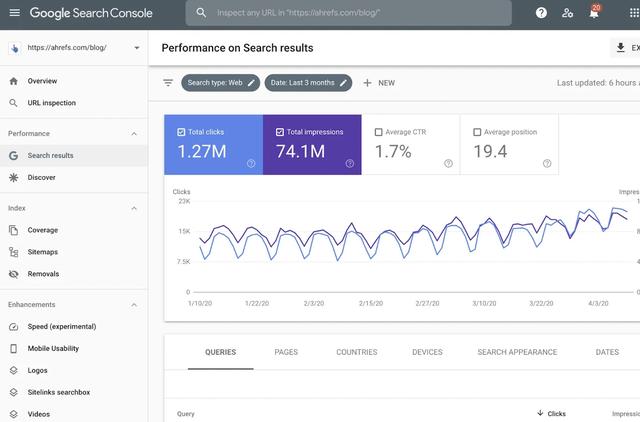Screen dimensions: 640x422
Task: Open Mobile Usability report in sidebar
Action: pos(53,348)
